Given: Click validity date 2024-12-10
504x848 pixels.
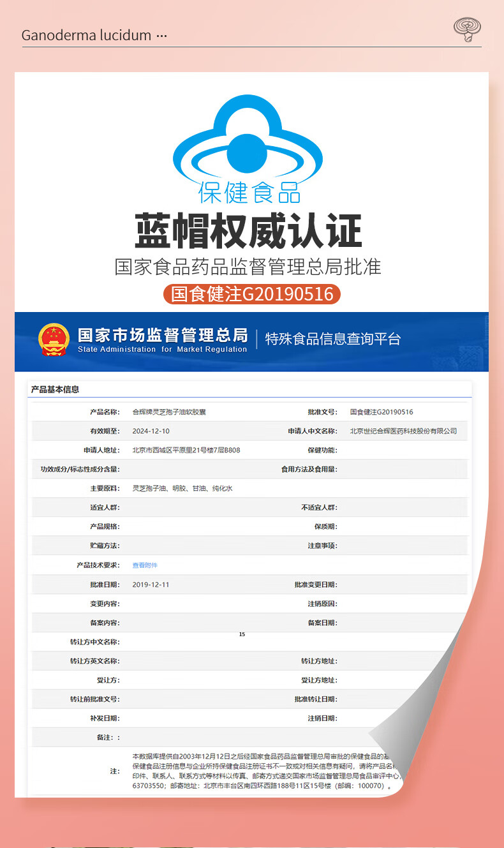Looking at the screenshot, I should tap(151, 431).
